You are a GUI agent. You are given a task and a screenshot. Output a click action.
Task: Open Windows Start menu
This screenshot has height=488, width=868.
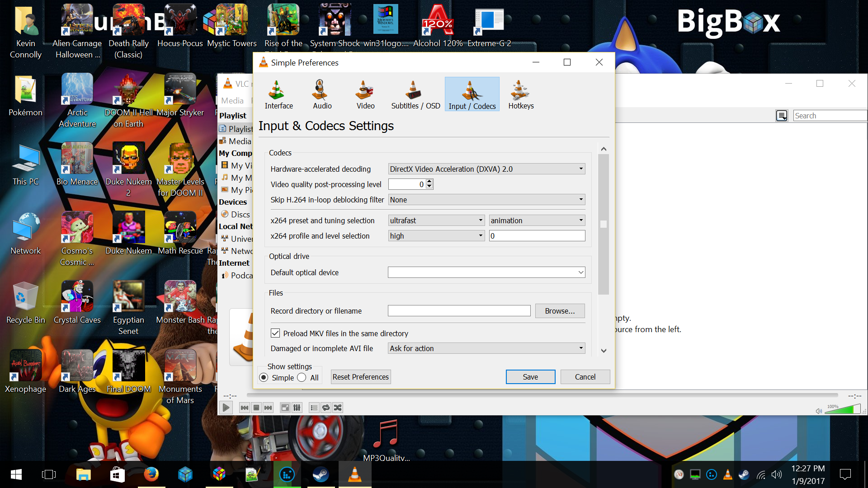(16, 474)
